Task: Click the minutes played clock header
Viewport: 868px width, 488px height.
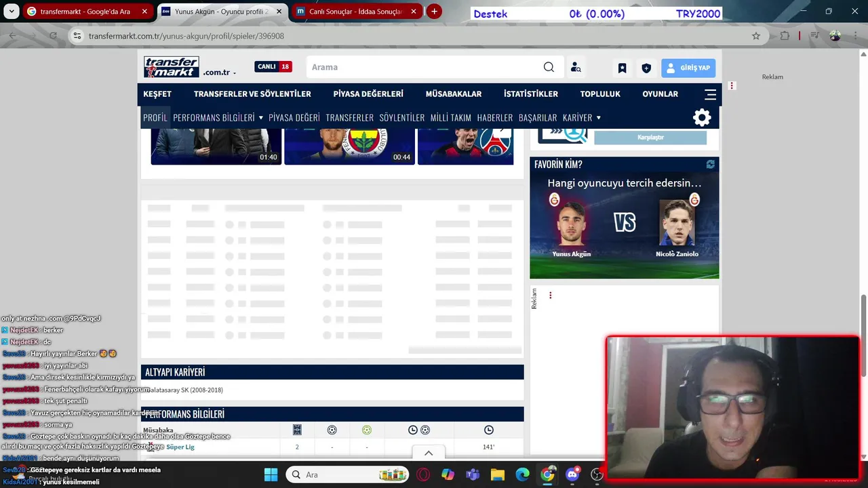Action: click(489, 430)
